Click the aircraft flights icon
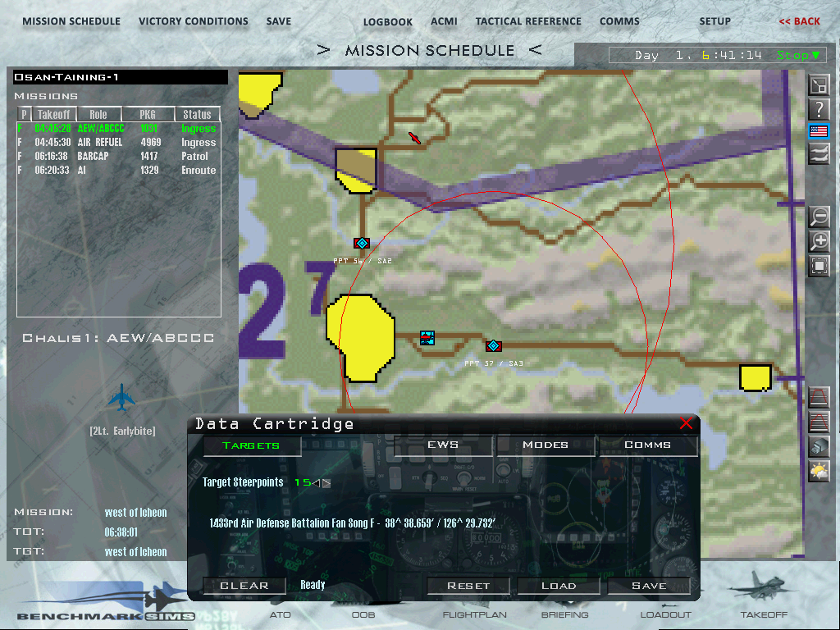Screen dimensions: 840x630 coord(819,153)
